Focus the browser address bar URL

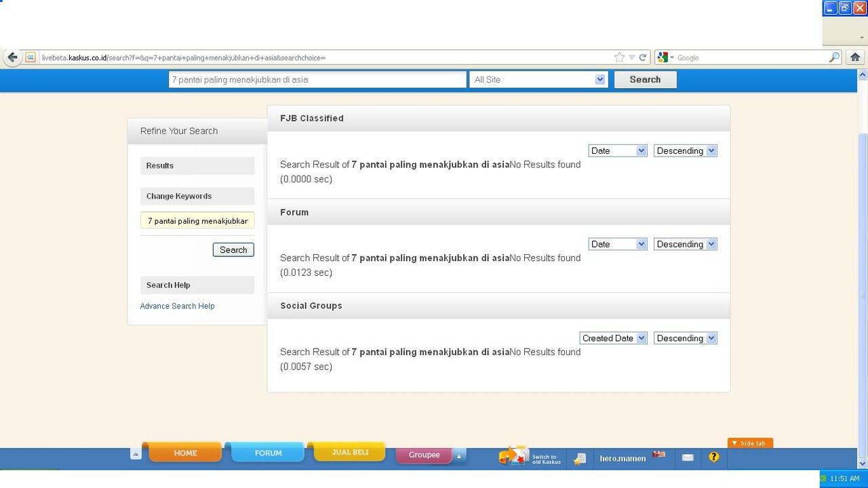point(325,58)
